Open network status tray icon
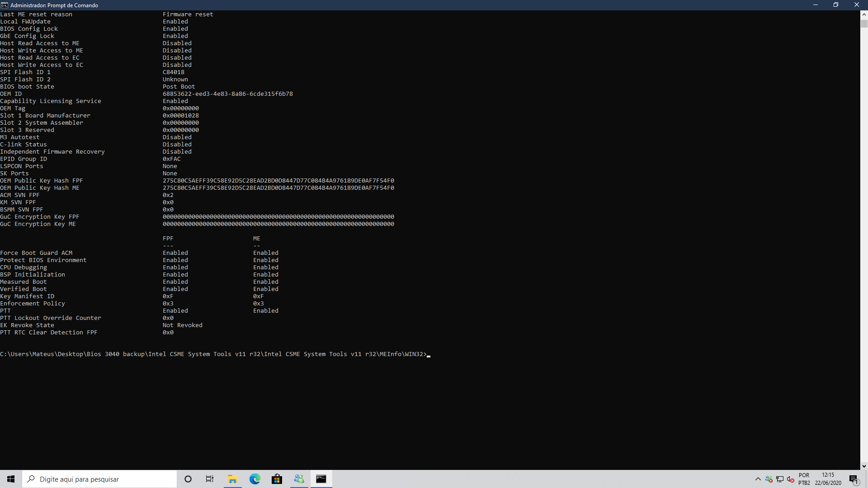Screen dimensions: 868x488 pos(780,479)
